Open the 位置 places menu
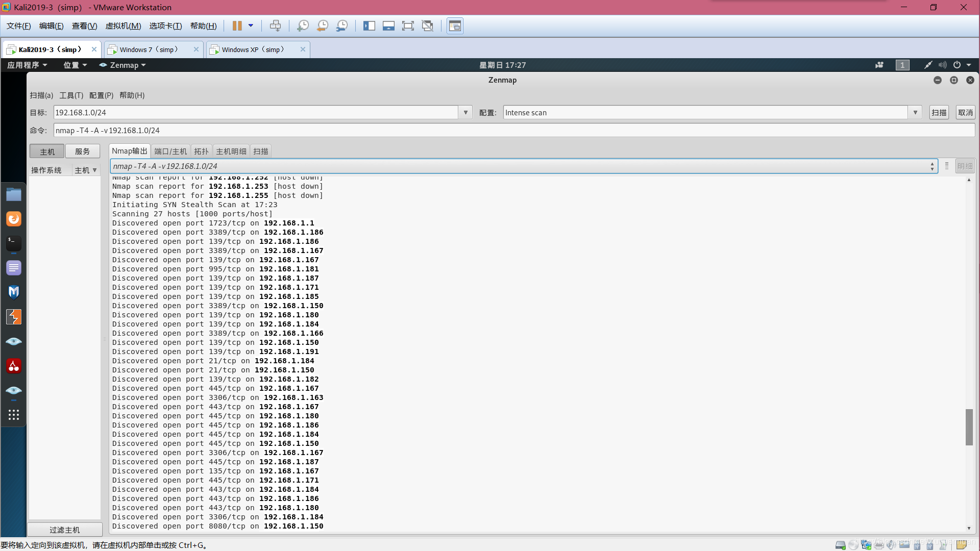Image resolution: width=980 pixels, height=551 pixels. pos(75,65)
